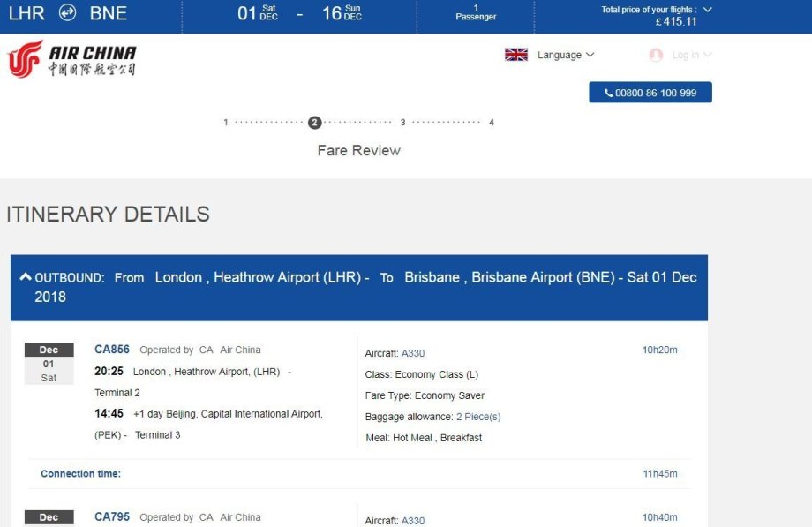Jump to step 3 in the progress bar
This screenshot has height=527, width=812.
[402, 123]
